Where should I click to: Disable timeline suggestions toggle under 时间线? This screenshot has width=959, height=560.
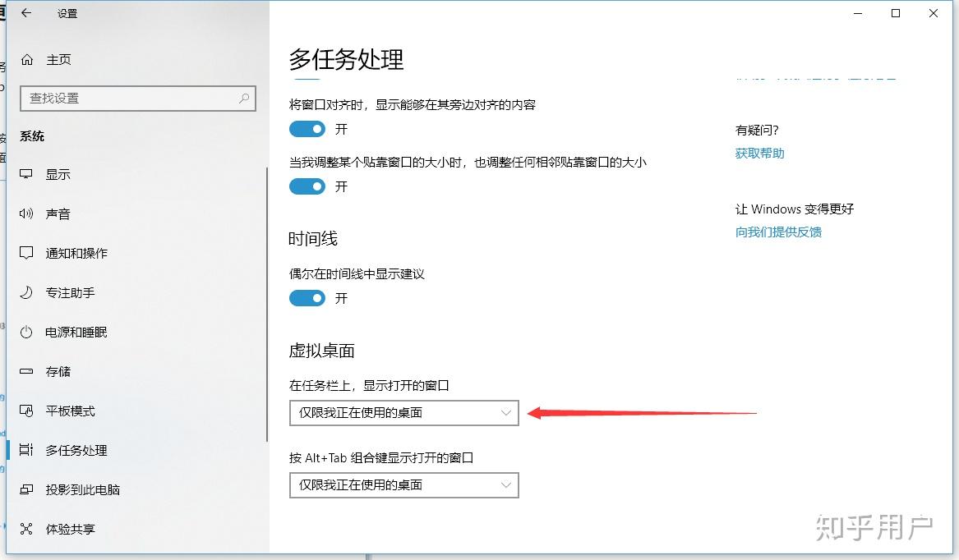coord(307,298)
